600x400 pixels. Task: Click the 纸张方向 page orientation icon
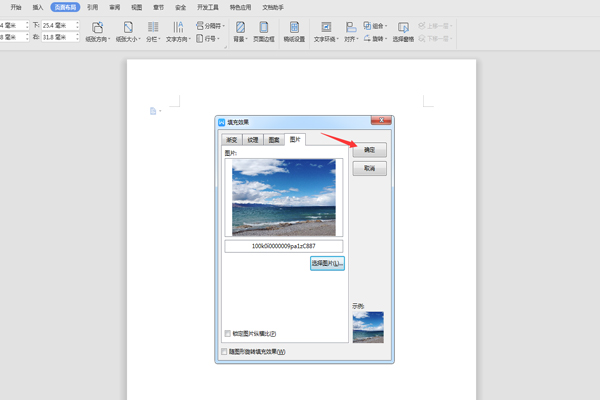tap(97, 27)
